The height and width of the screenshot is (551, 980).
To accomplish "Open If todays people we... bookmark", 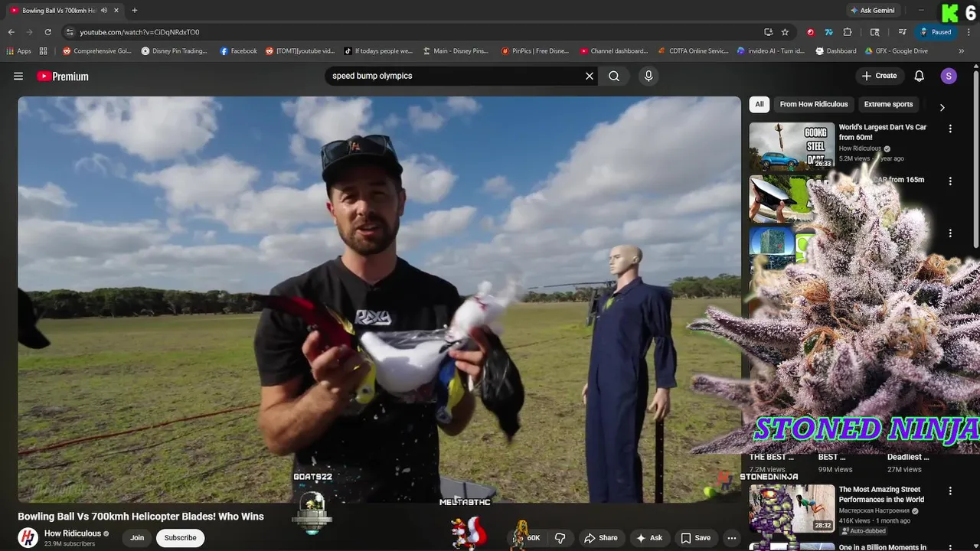I will coord(378,51).
